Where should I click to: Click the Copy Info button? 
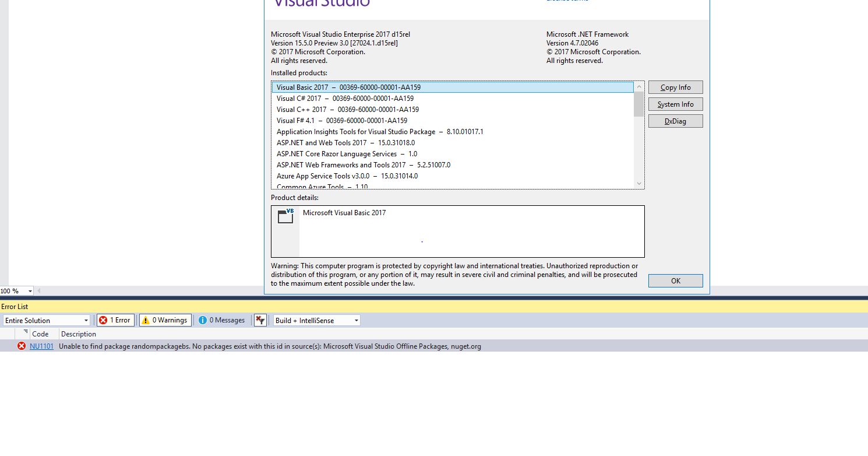[x=675, y=87]
